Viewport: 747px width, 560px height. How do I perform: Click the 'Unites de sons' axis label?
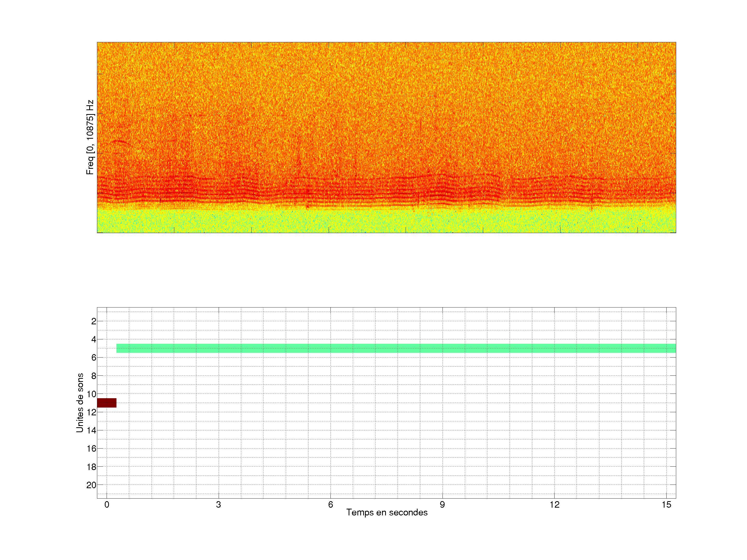[x=80, y=403]
